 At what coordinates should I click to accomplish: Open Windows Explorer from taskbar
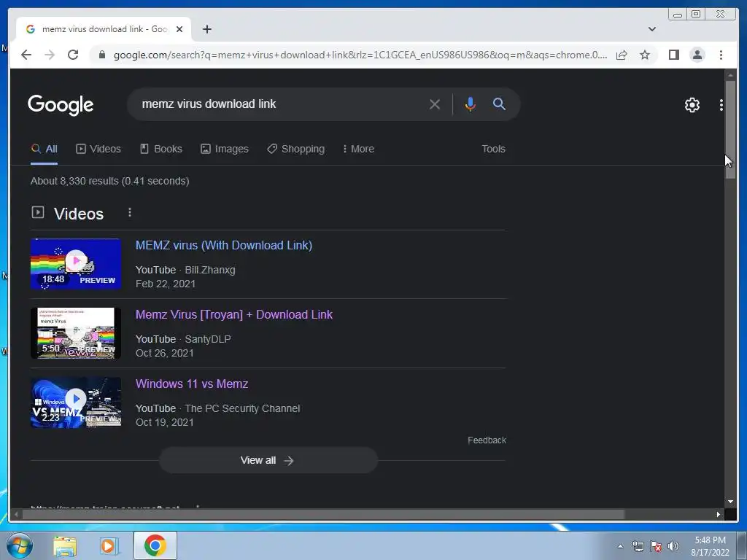[64, 545]
